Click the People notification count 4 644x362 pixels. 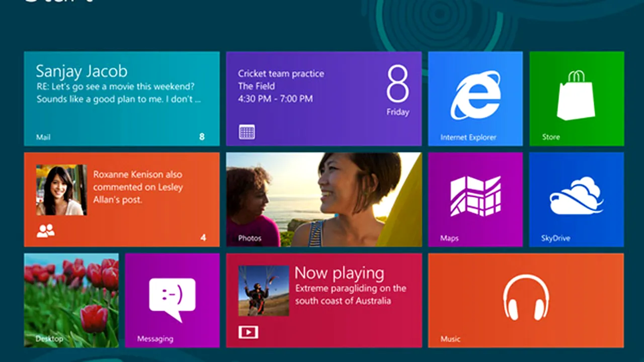[203, 237]
